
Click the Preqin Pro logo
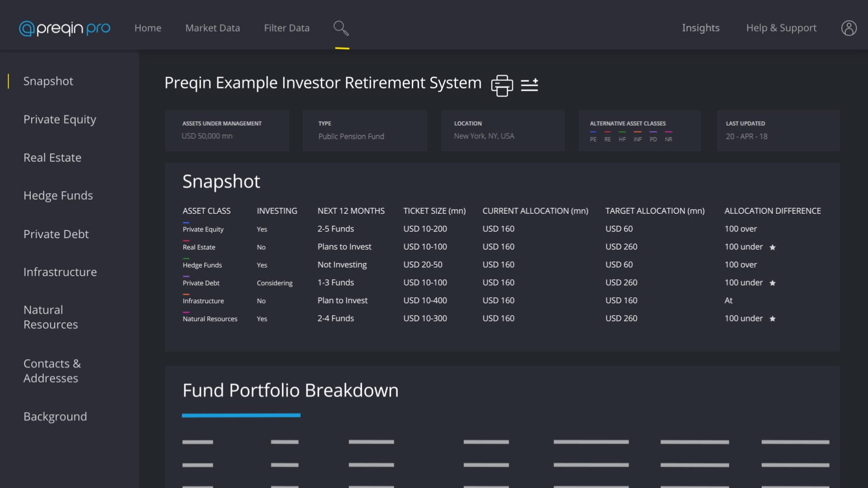(x=64, y=28)
